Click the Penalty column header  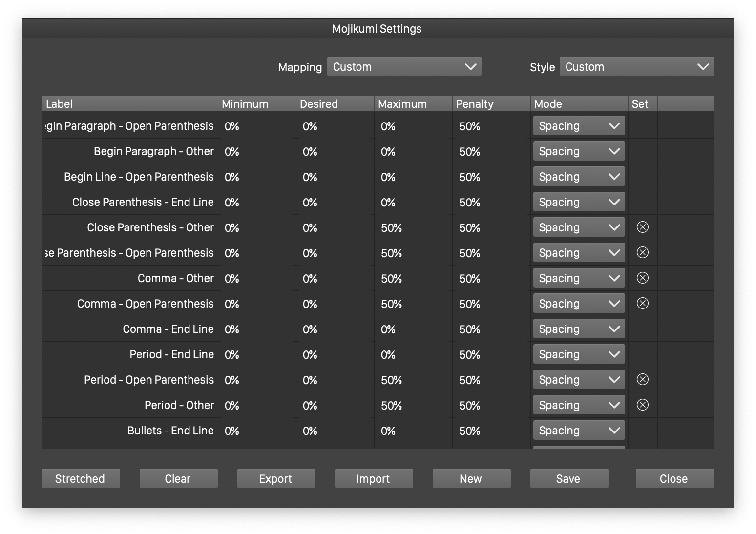[x=491, y=104]
